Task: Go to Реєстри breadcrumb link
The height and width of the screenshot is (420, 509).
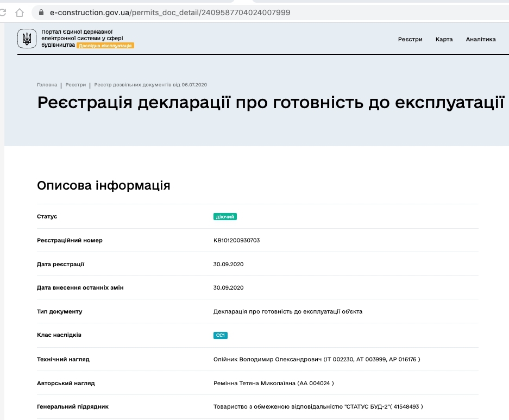Action: (x=76, y=85)
